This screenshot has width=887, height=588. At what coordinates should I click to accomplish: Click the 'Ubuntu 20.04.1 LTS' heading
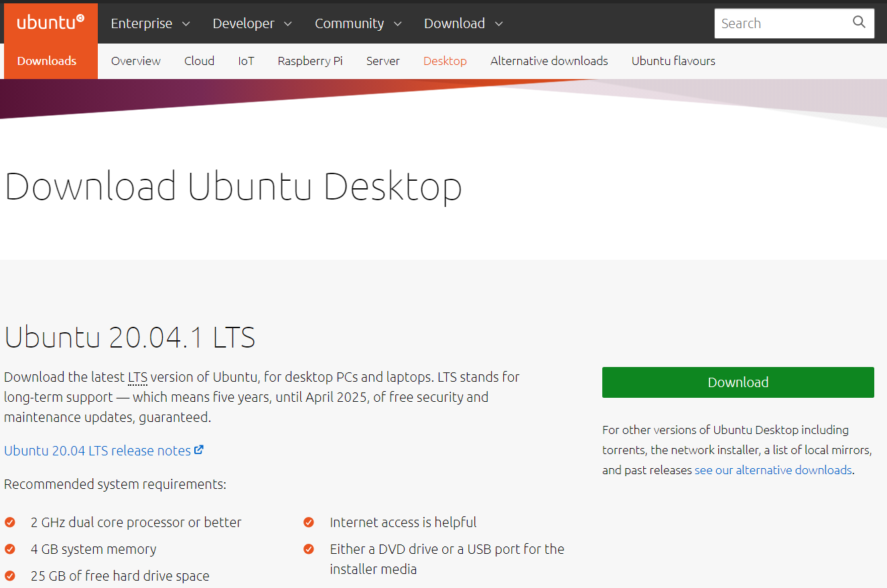click(130, 338)
